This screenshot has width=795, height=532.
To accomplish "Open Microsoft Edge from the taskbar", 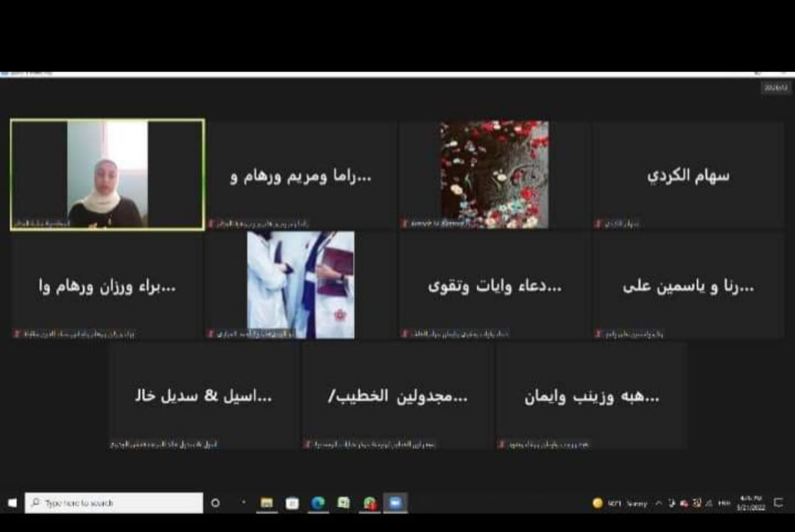I will 318,503.
